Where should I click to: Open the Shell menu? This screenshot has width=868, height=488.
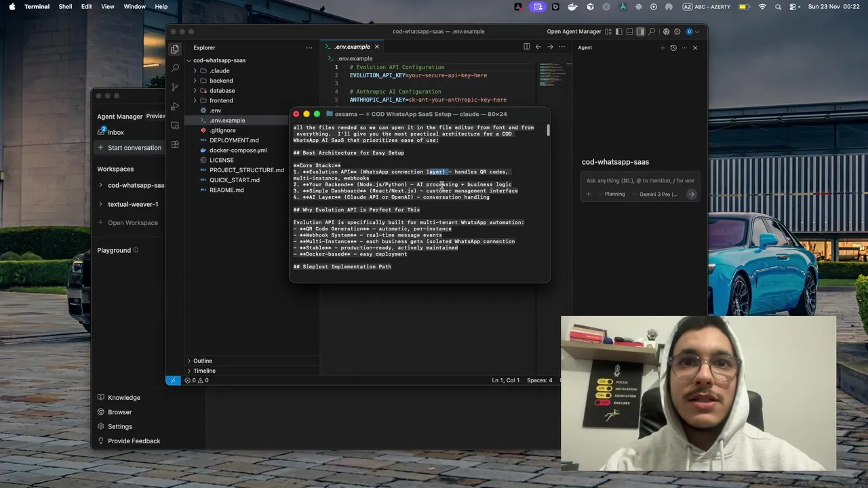[x=65, y=7]
